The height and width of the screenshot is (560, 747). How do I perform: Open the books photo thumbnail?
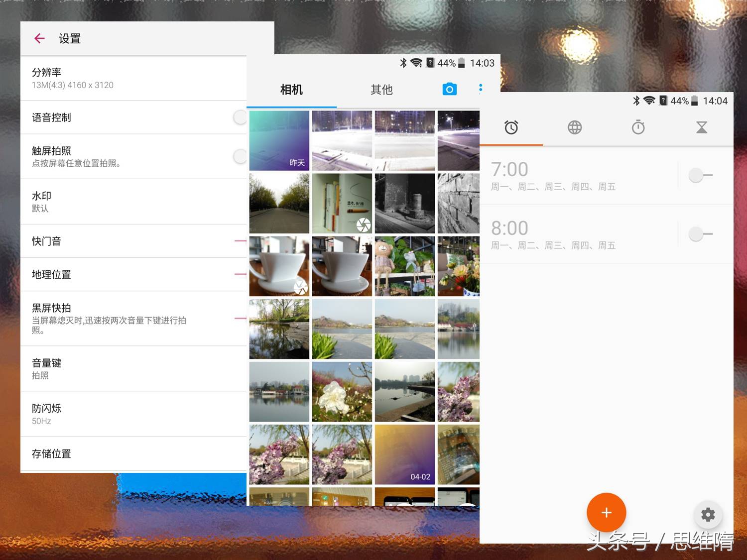[x=342, y=204]
